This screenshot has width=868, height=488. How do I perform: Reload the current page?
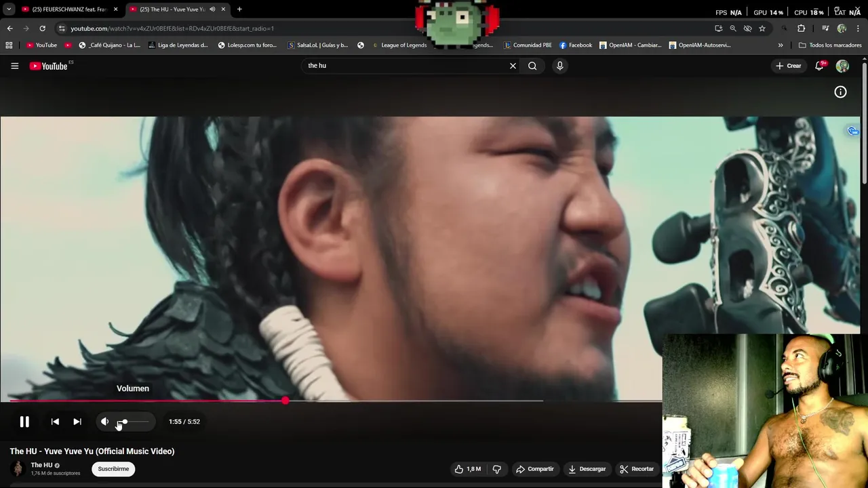click(42, 28)
